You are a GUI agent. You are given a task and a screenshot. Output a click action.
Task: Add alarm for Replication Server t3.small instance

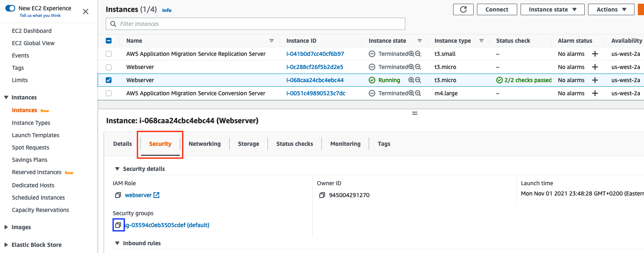point(595,54)
